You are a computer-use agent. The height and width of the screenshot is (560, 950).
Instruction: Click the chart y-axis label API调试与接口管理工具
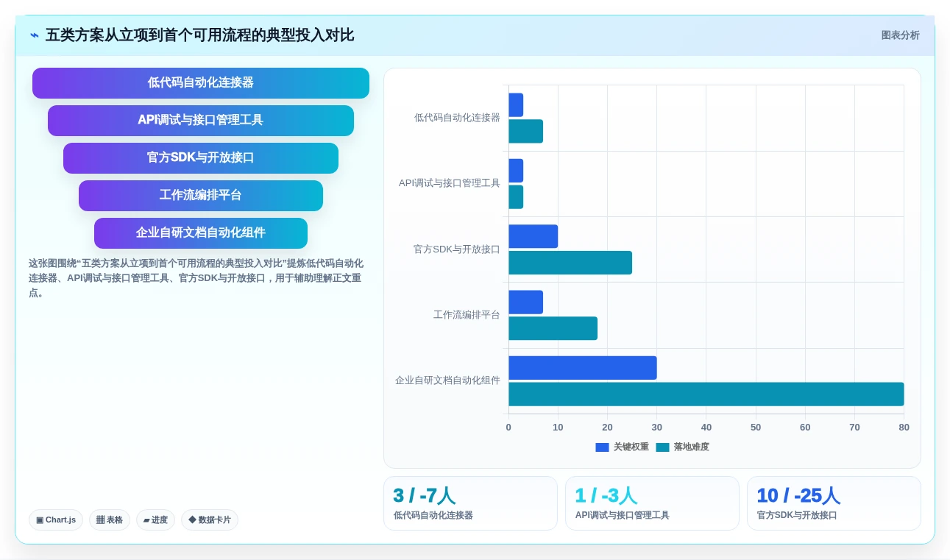click(450, 183)
